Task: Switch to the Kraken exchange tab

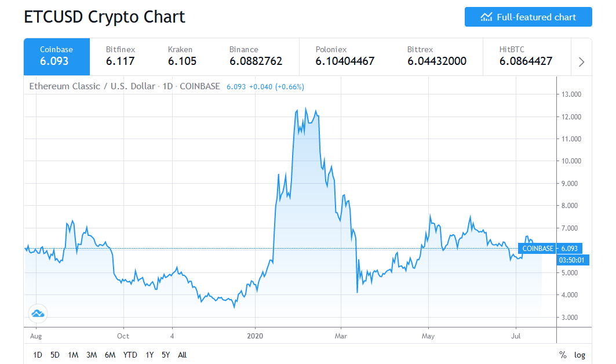Action: (183, 57)
